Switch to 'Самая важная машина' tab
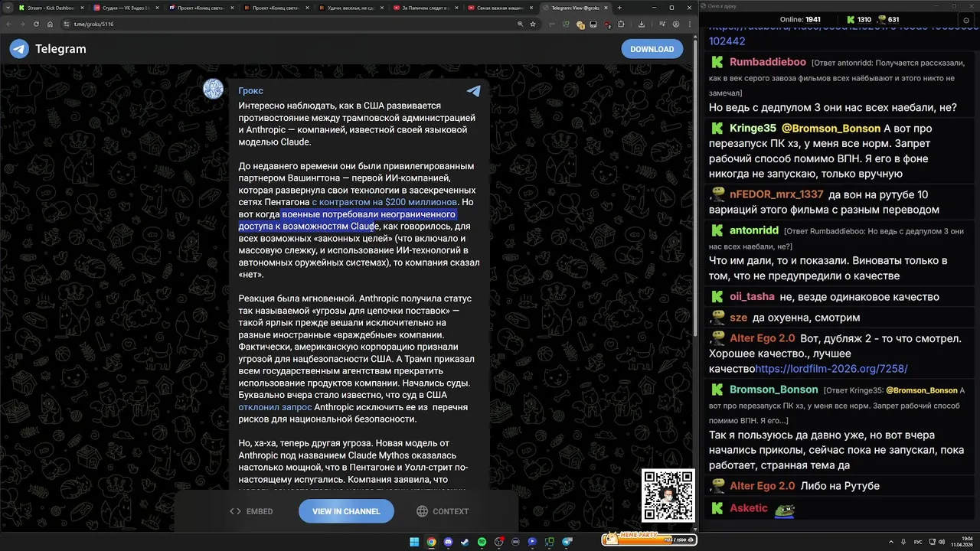 coord(501,8)
